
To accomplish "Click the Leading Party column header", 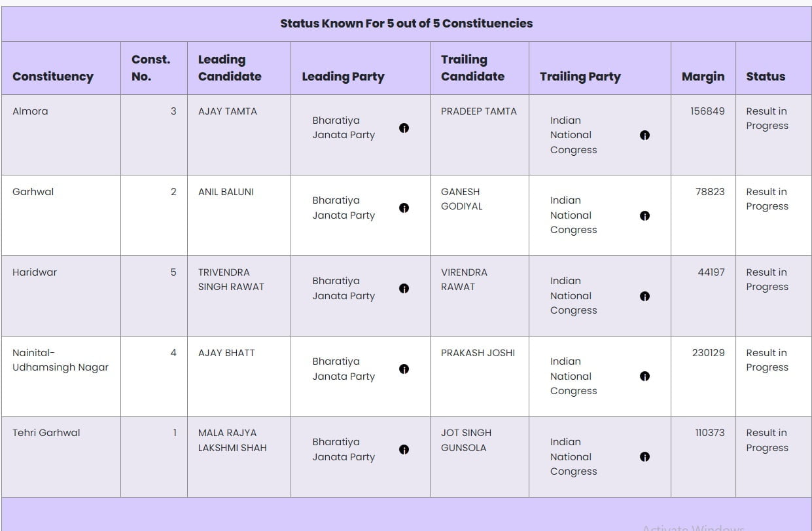I will tap(343, 77).
